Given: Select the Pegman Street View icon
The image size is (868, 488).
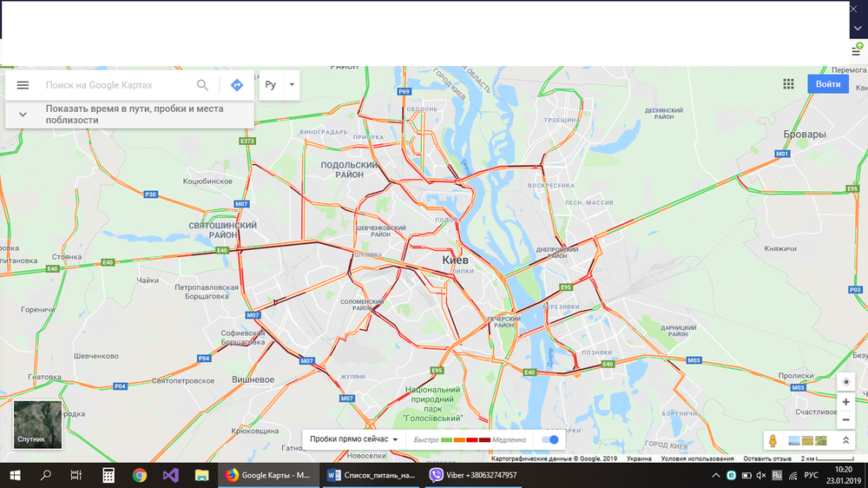Looking at the screenshot, I should 773,440.
